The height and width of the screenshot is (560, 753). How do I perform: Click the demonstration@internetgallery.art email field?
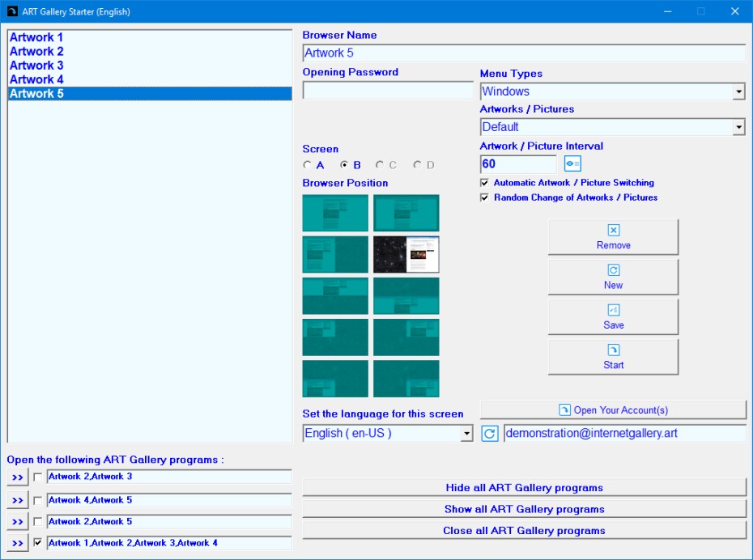tap(625, 433)
